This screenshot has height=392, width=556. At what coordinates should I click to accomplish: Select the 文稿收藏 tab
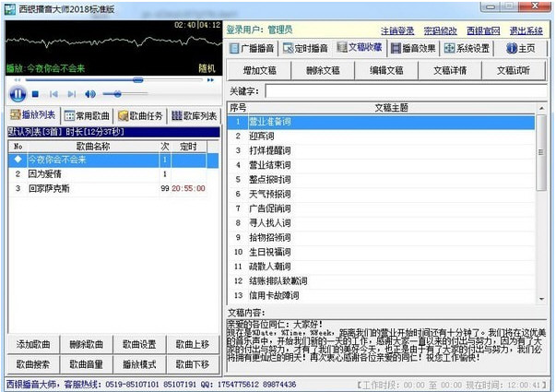(360, 47)
